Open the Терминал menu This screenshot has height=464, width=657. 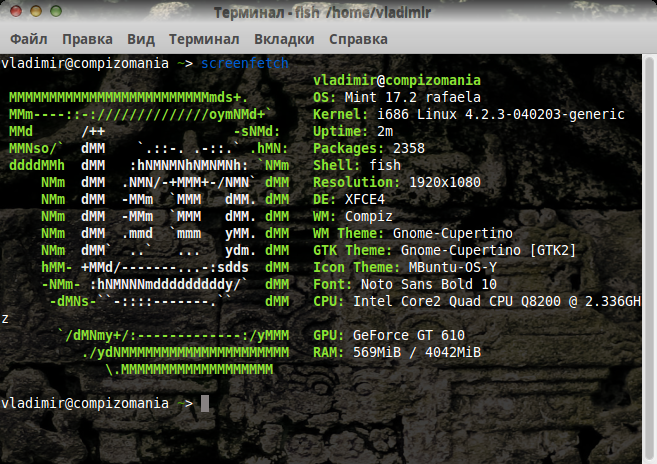point(204,39)
